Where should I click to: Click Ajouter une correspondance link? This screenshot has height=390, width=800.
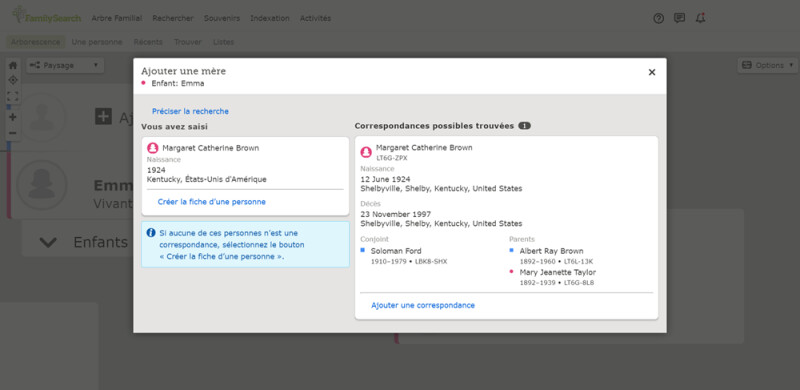click(423, 305)
